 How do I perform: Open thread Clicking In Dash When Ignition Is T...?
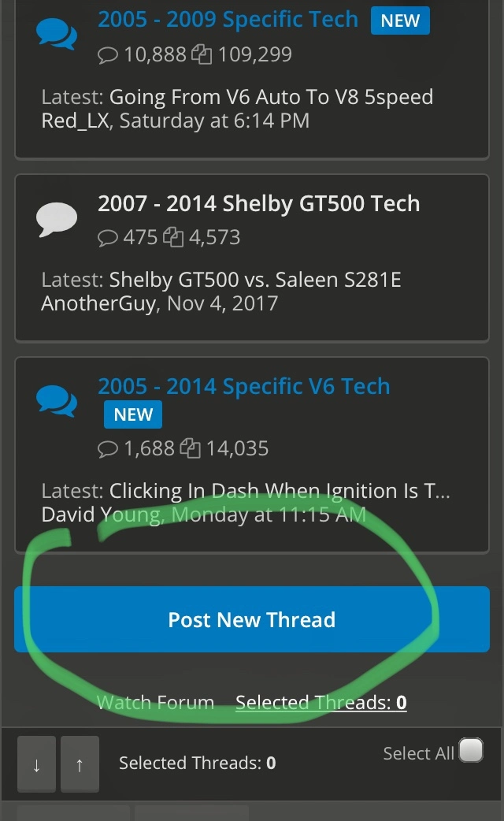tap(280, 491)
